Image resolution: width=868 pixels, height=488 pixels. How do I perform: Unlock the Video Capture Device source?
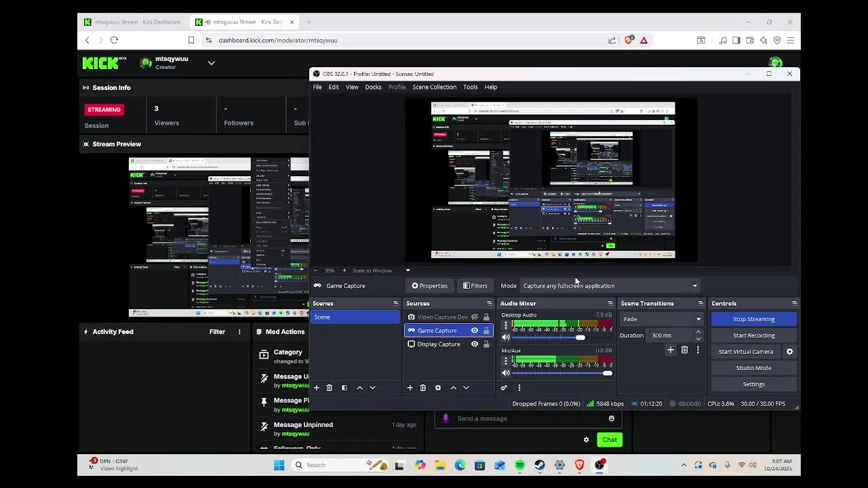tap(486, 317)
